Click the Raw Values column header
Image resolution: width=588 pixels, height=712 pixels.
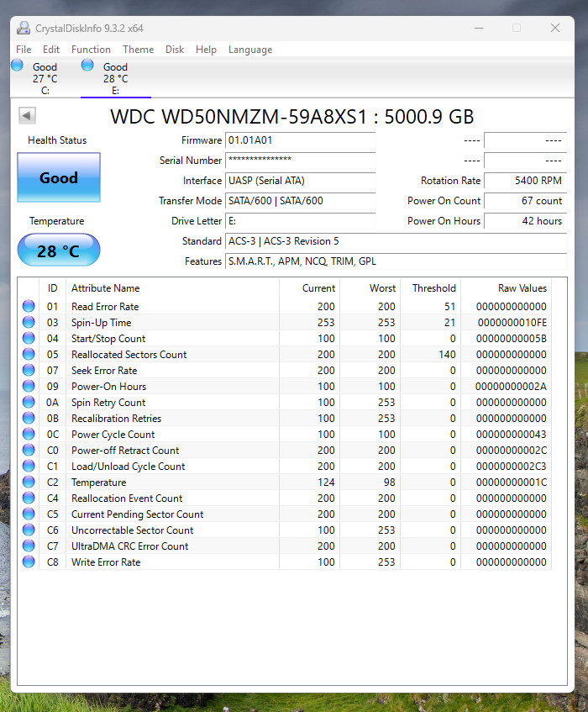522,288
